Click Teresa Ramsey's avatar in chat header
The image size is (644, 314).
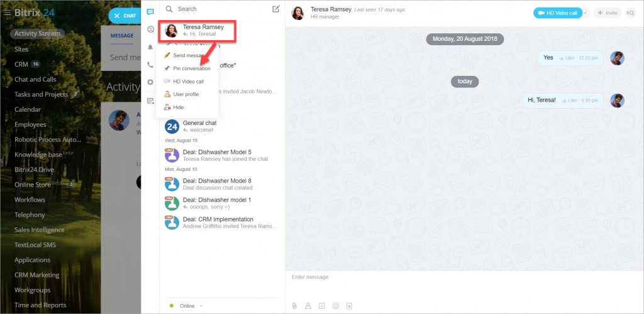pyautogui.click(x=297, y=13)
